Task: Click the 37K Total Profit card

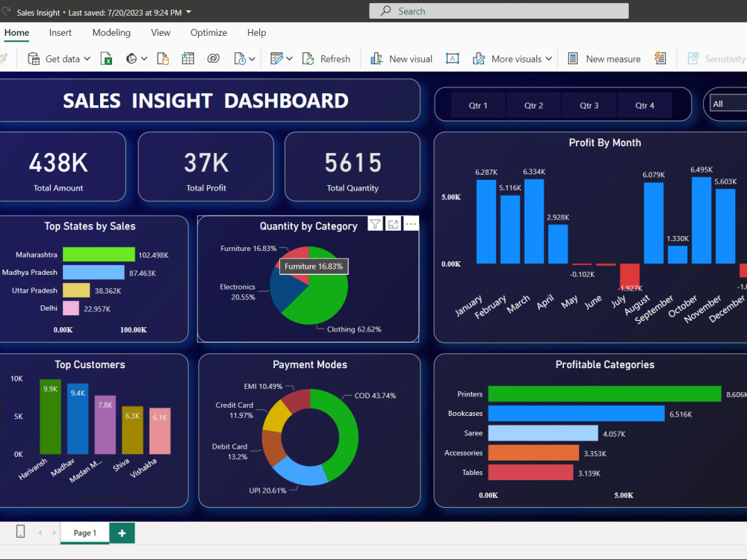Action: click(x=206, y=167)
